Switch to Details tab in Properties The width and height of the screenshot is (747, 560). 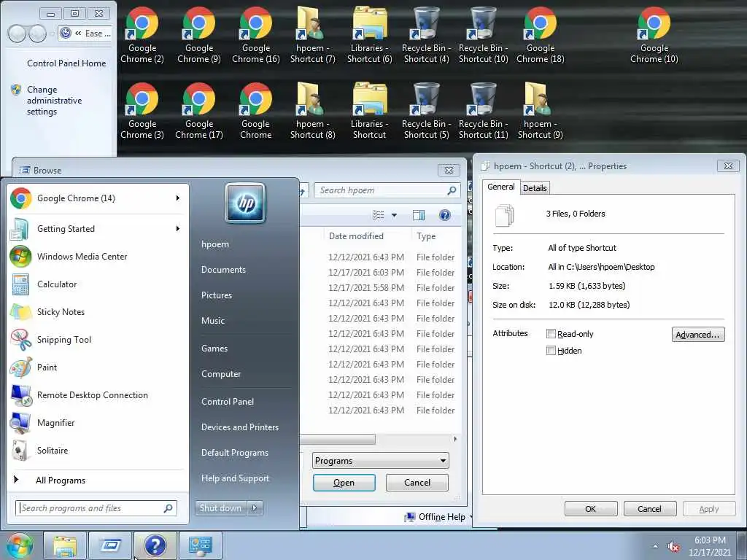[x=535, y=188]
